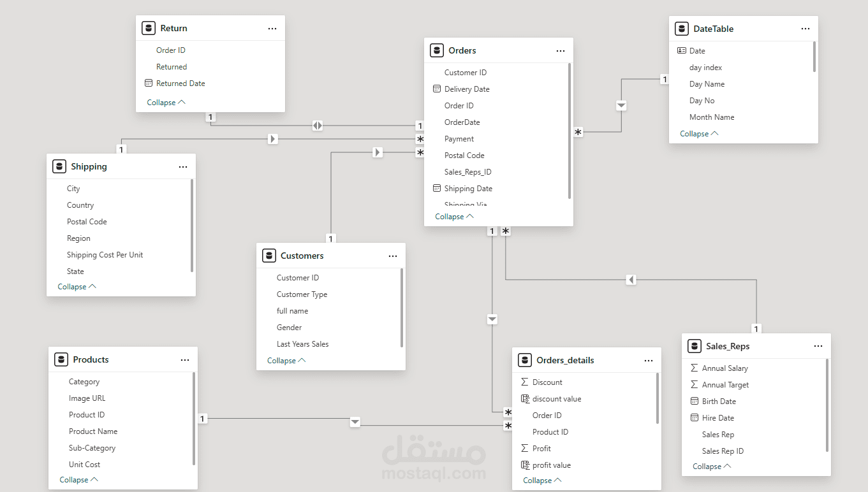
Task: Click calculated column icon beside discount value
Action: [x=525, y=398]
